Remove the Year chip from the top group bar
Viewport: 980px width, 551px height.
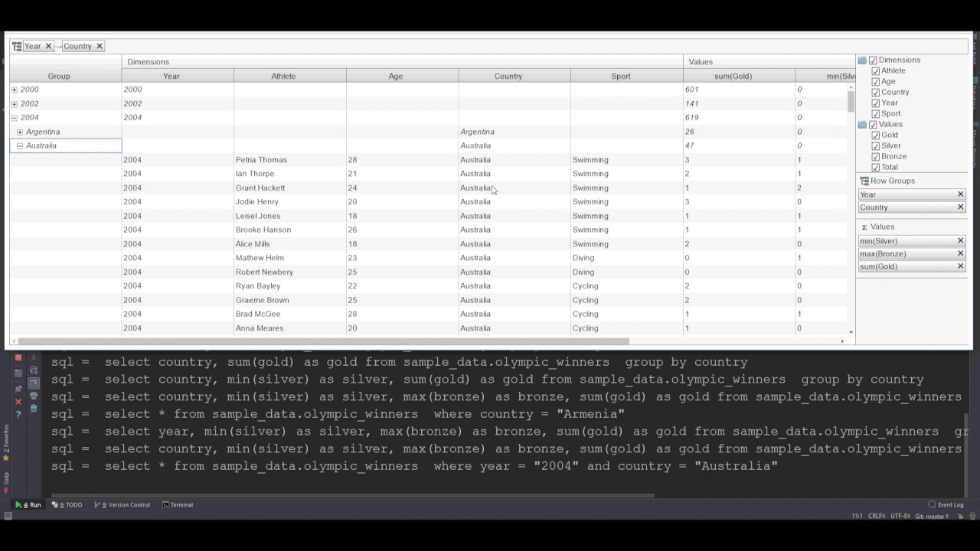(48, 46)
